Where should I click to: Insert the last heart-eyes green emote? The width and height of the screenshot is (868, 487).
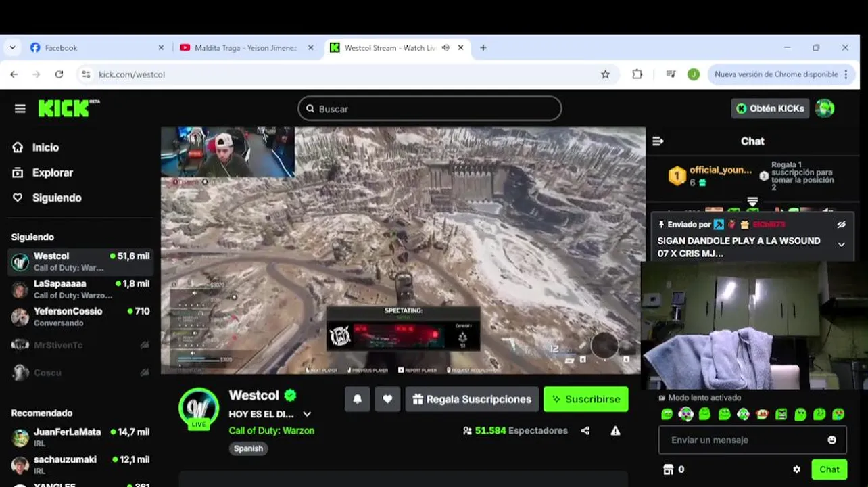(838, 414)
